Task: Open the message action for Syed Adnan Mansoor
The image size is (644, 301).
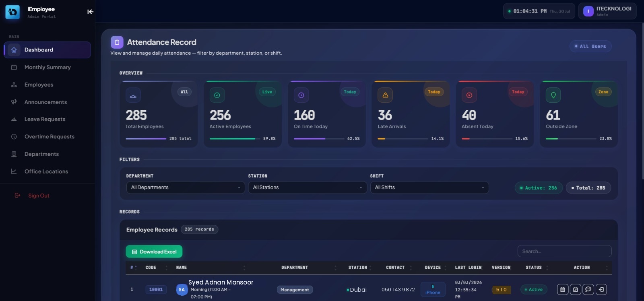Action: coord(588,289)
